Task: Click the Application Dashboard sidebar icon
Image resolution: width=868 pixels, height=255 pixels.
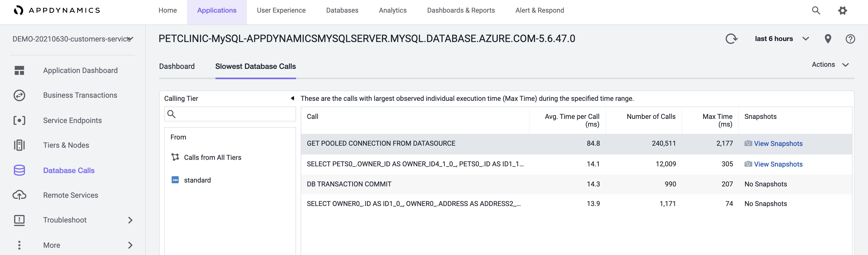Action: 19,70
